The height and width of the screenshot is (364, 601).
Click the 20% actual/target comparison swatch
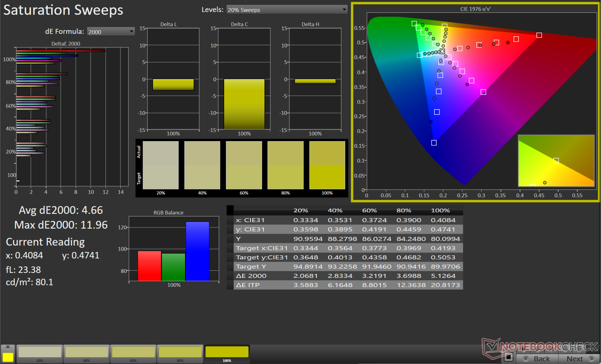[161, 165]
